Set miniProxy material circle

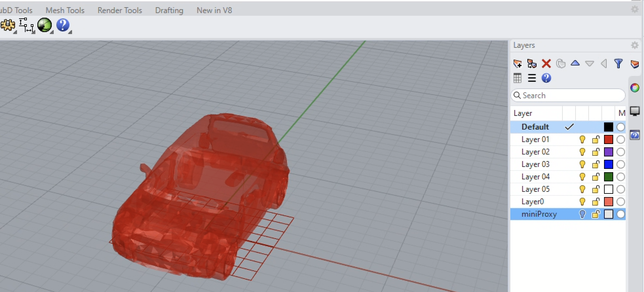point(620,214)
